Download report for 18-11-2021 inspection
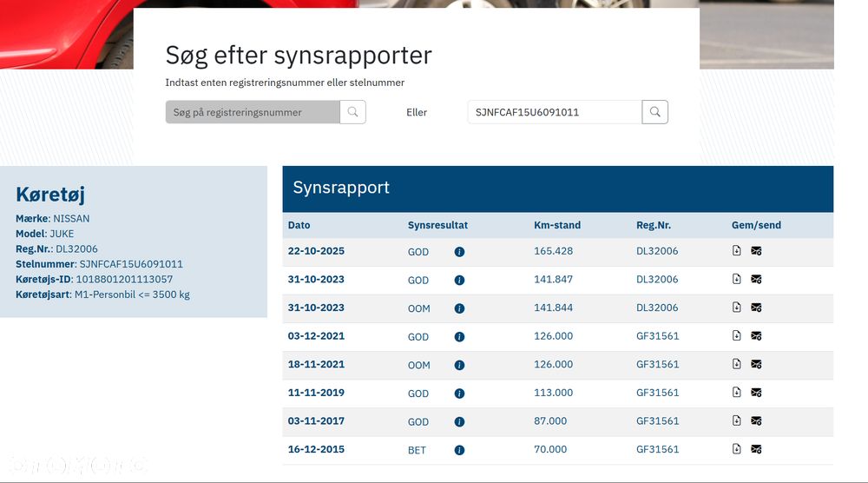This screenshot has height=483, width=868. tap(736, 363)
